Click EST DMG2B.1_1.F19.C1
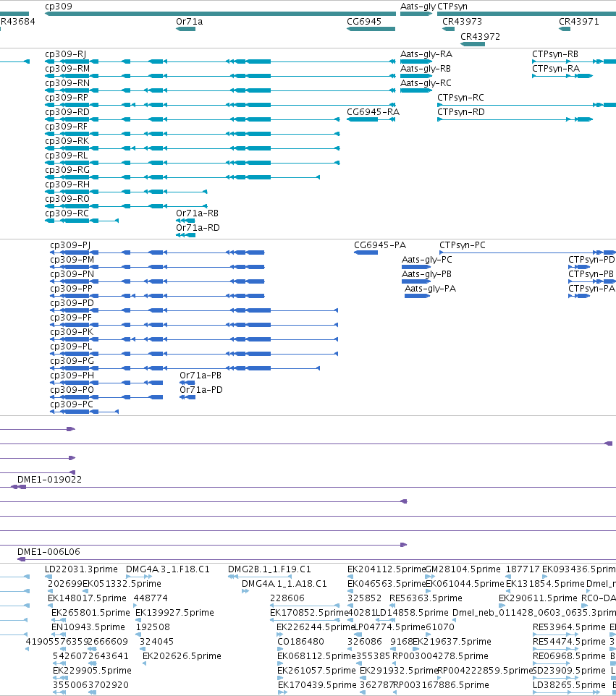 [x=260, y=577]
